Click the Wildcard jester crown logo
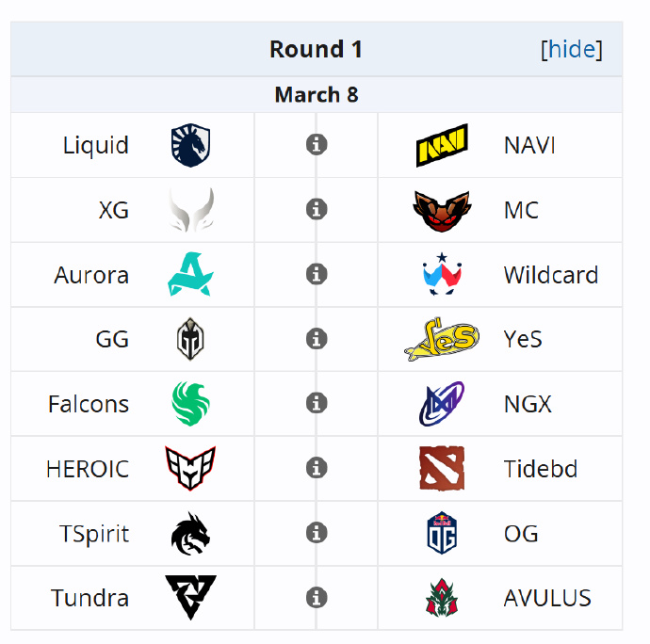The width and height of the screenshot is (650, 644). click(442, 274)
